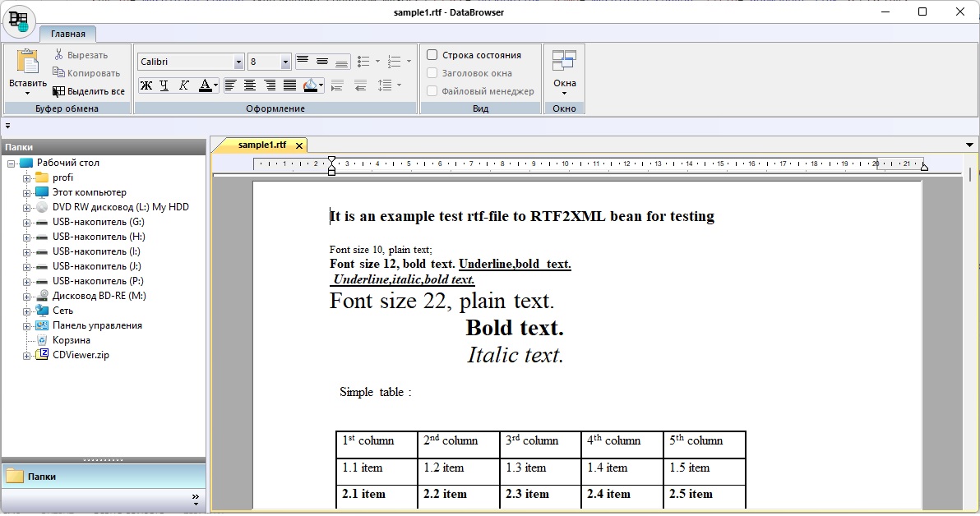
Task: Click the Вставить (Paste) icon
Action: point(28,63)
